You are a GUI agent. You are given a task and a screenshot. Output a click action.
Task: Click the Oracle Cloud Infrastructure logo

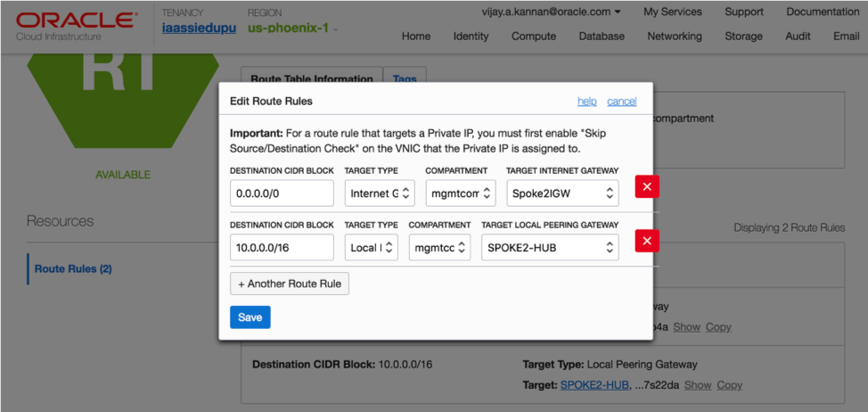pyautogui.click(x=77, y=24)
